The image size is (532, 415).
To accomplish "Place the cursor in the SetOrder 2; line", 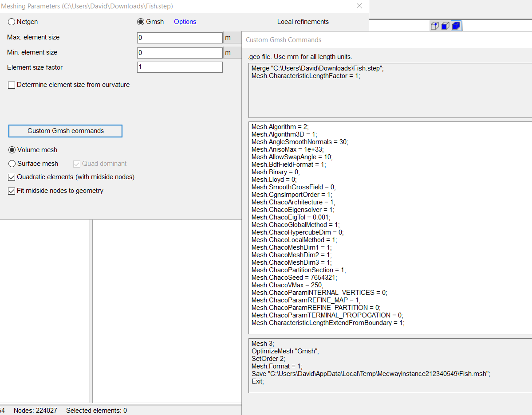I will (268, 359).
